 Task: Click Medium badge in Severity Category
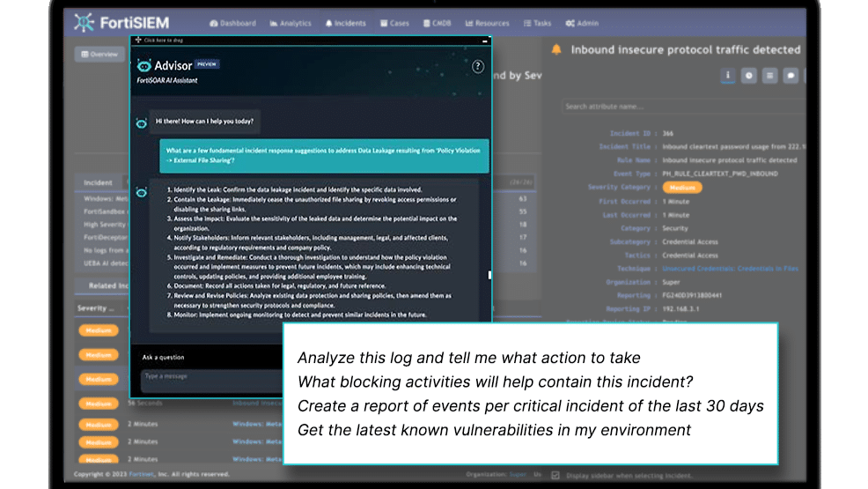coord(682,188)
